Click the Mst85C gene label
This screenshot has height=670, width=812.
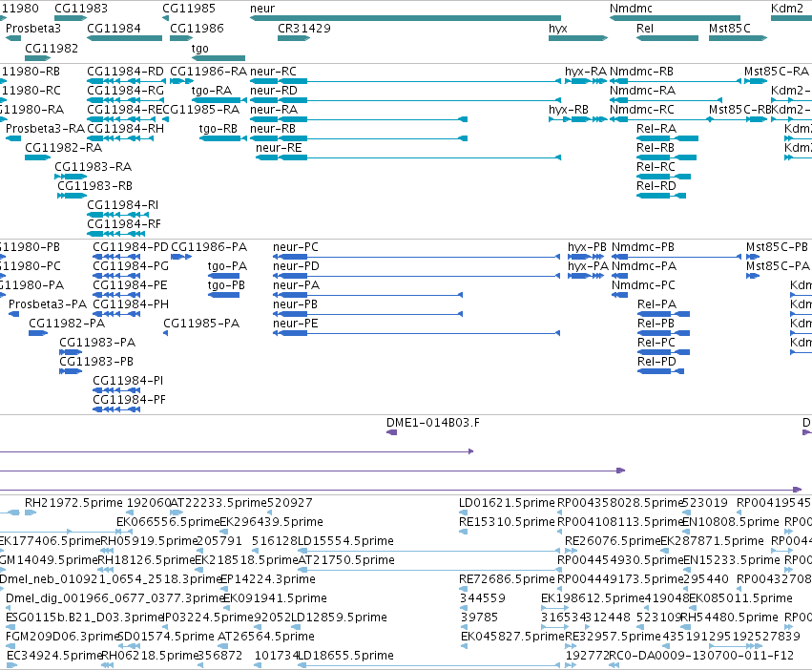[x=730, y=28]
